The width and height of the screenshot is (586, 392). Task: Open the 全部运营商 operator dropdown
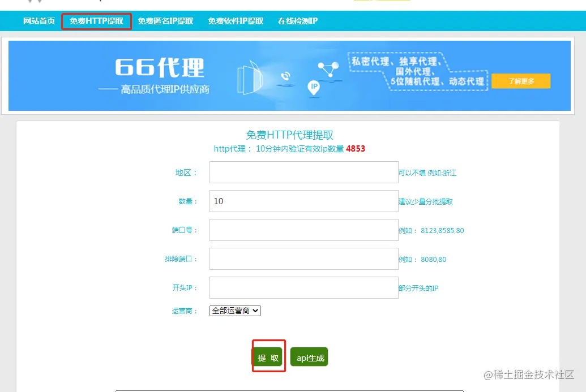pyautogui.click(x=235, y=310)
